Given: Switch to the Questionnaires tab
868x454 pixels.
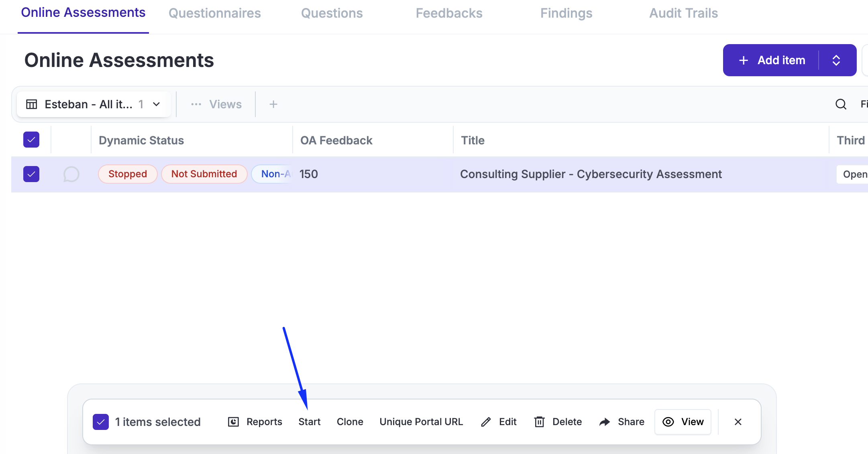Looking at the screenshot, I should click(215, 13).
